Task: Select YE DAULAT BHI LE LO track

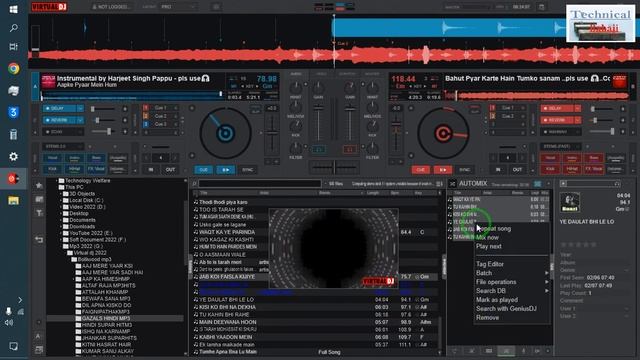Action: tap(227, 300)
